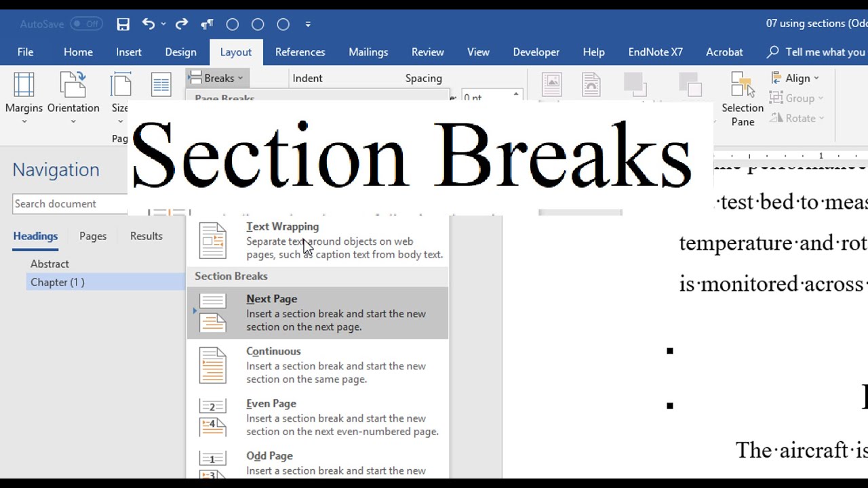Insert an Even Page section break
The image size is (868, 488).
pyautogui.click(x=317, y=417)
